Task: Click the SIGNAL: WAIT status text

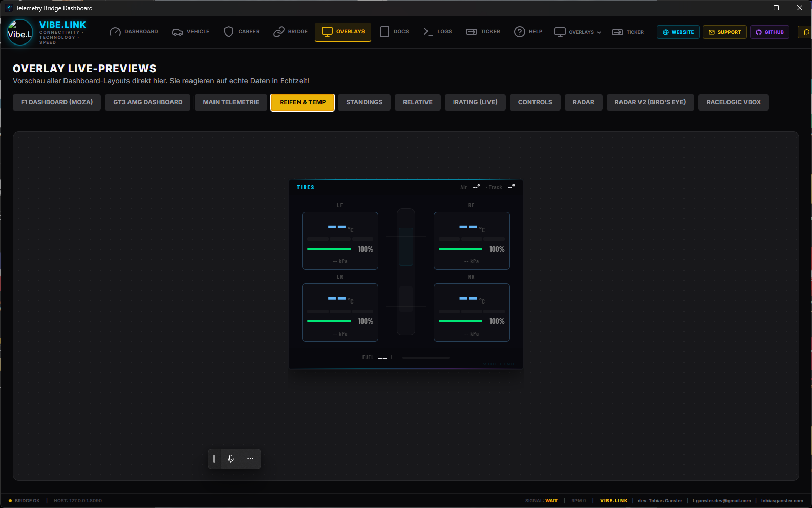Action: pyautogui.click(x=541, y=501)
